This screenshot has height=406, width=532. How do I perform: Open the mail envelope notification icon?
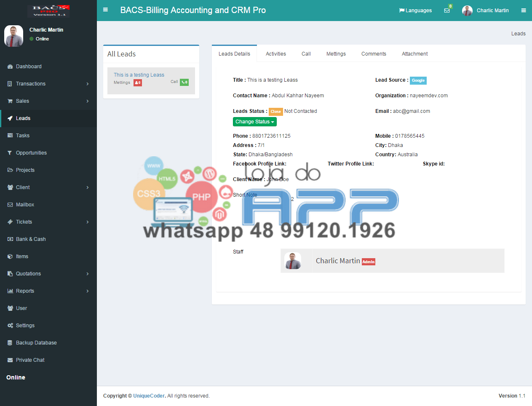point(447,11)
